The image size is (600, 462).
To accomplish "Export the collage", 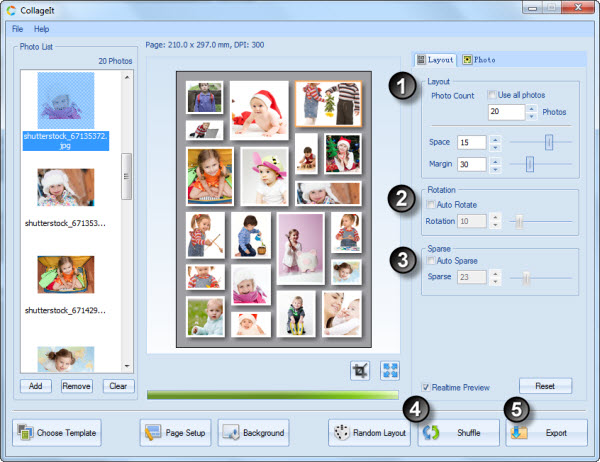I will click(x=546, y=433).
